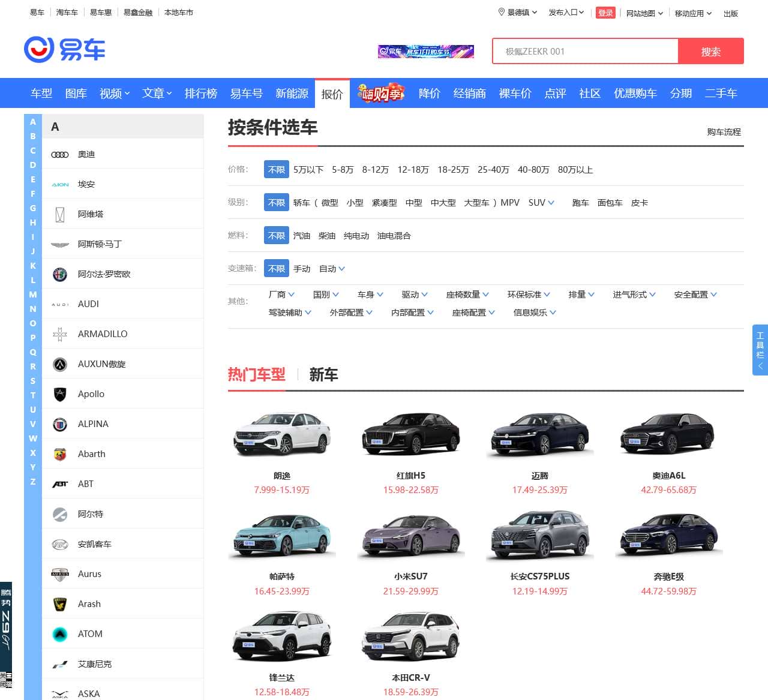
Task: Select 油电混合 fuel type
Action: click(394, 236)
